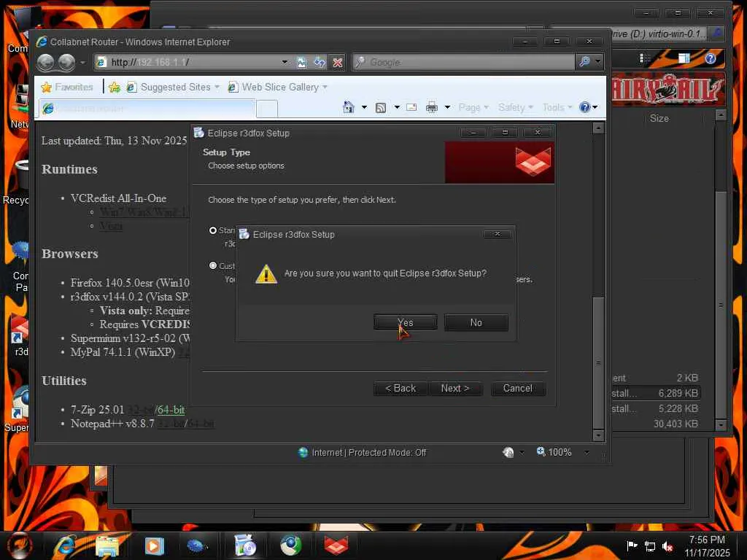Click the Print icon in command bar
The width and height of the screenshot is (747, 560).
coord(432,108)
